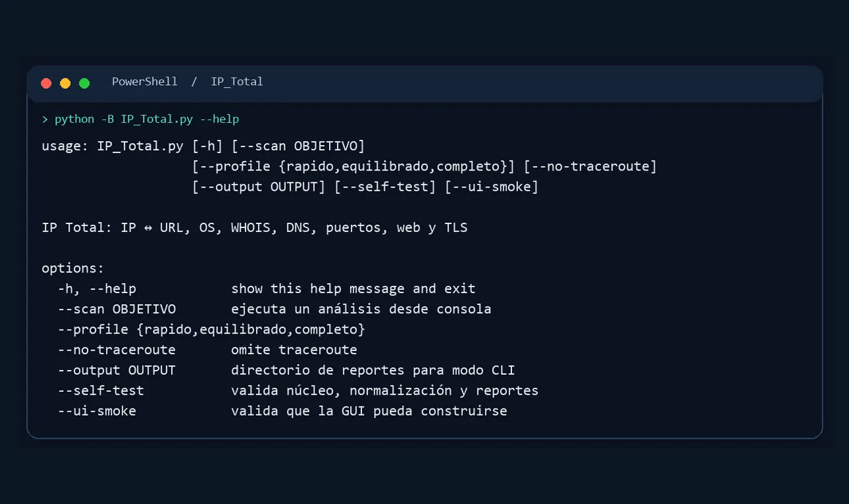Click the python -B IP_Total.py --help command
849x504 pixels.
147,119
